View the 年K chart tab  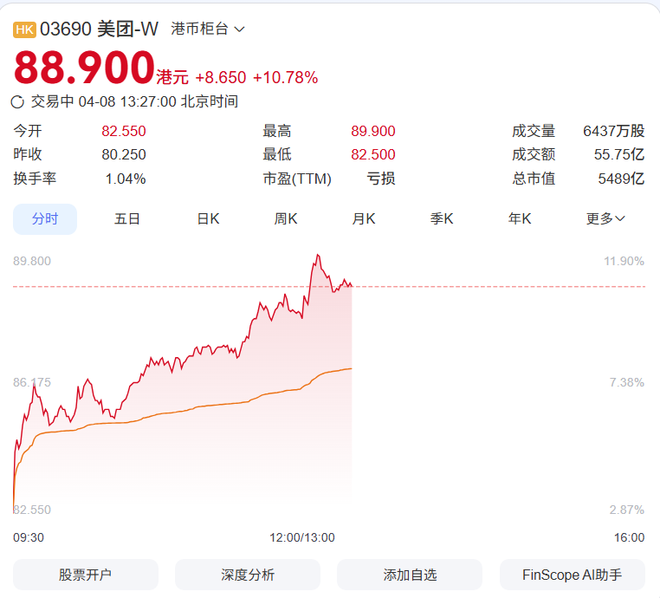pos(520,218)
